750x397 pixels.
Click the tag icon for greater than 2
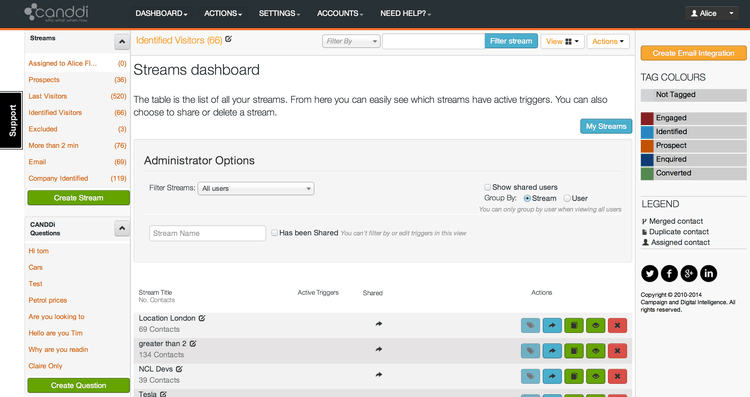coord(530,351)
